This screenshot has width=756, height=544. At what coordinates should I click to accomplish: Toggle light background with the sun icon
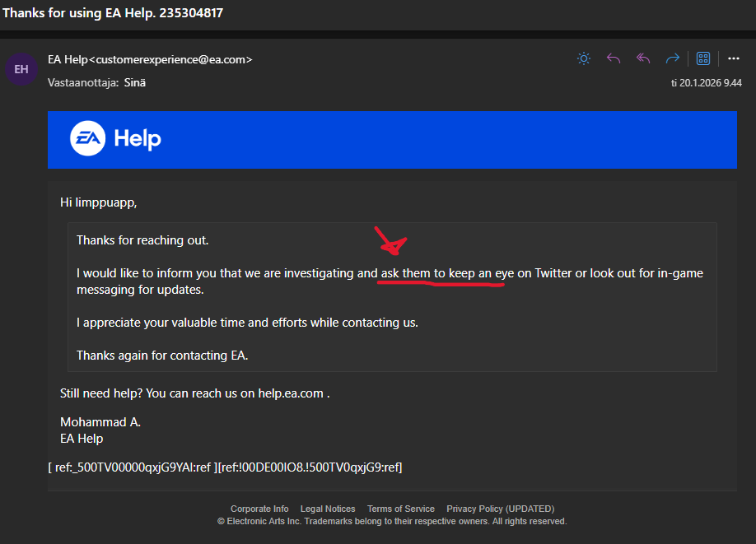pos(583,58)
